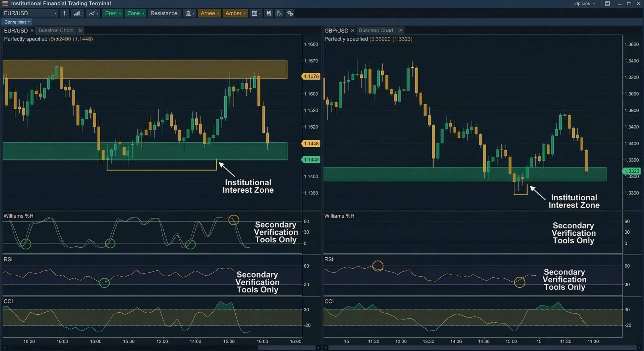Close the Buselrae Chart tab on the left panel
This screenshot has width=644, height=351.
click(x=80, y=30)
